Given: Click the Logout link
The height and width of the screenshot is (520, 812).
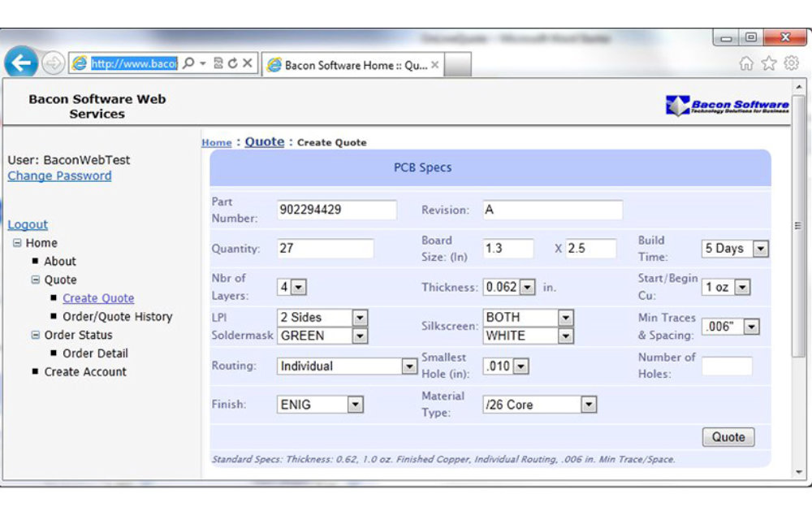Looking at the screenshot, I should click(28, 224).
